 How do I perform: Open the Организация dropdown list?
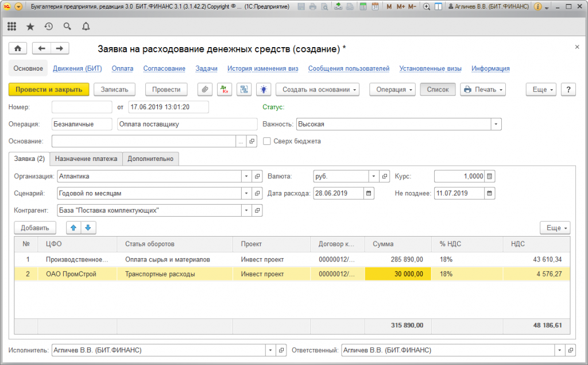(x=246, y=176)
